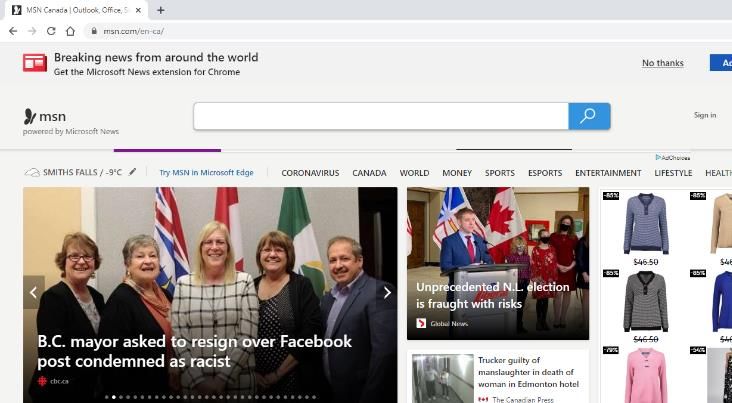This screenshot has width=732, height=403.
Task: Open the SPORTS section
Action: point(500,173)
